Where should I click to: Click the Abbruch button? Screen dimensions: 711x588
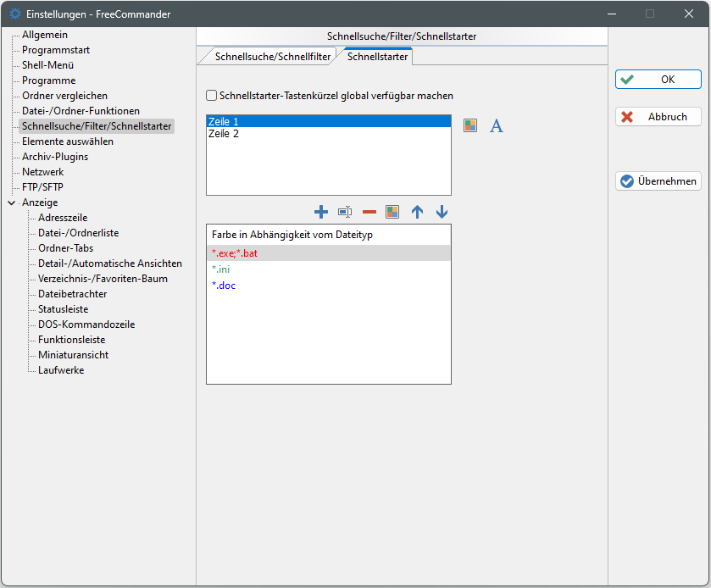click(658, 117)
